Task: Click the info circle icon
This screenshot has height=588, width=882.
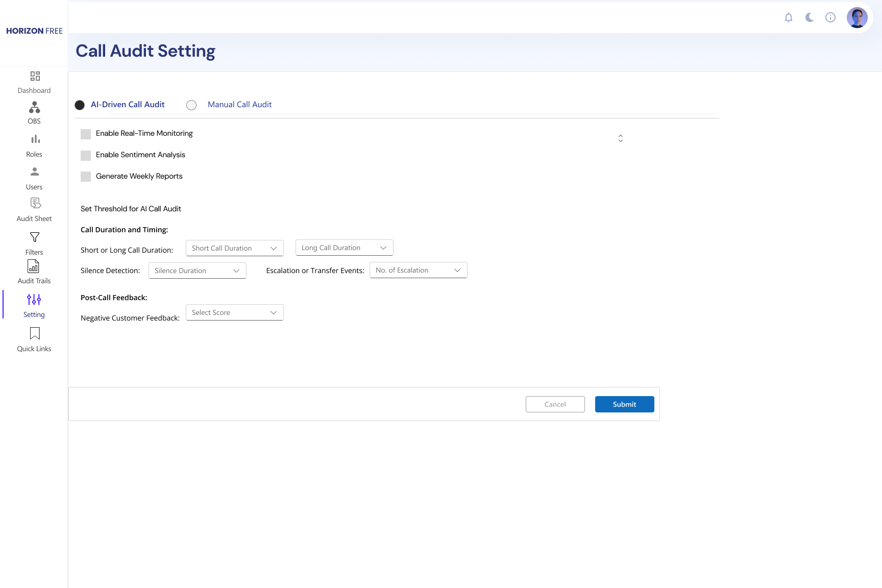Action: 830,18
